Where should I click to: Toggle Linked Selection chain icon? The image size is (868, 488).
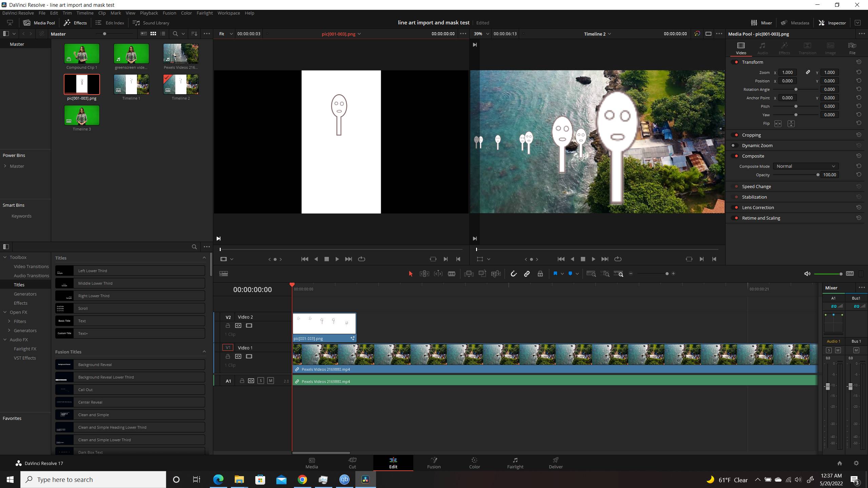[527, 274]
